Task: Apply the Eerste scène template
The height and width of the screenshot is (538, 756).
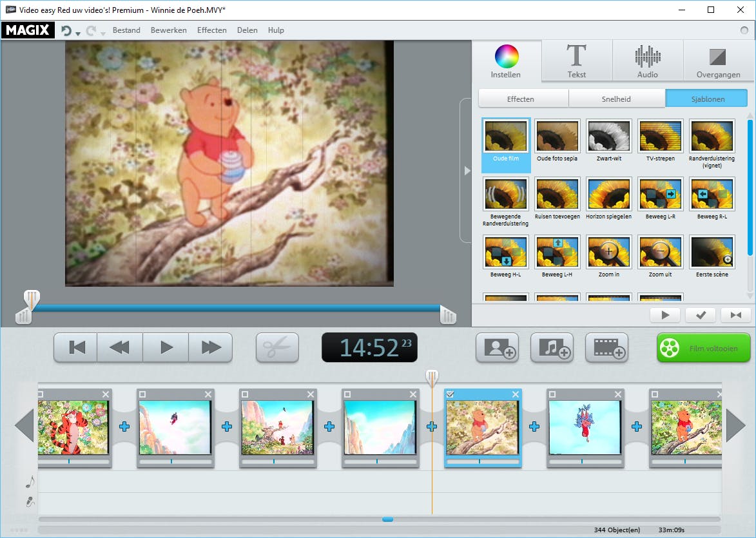Action: pos(712,256)
